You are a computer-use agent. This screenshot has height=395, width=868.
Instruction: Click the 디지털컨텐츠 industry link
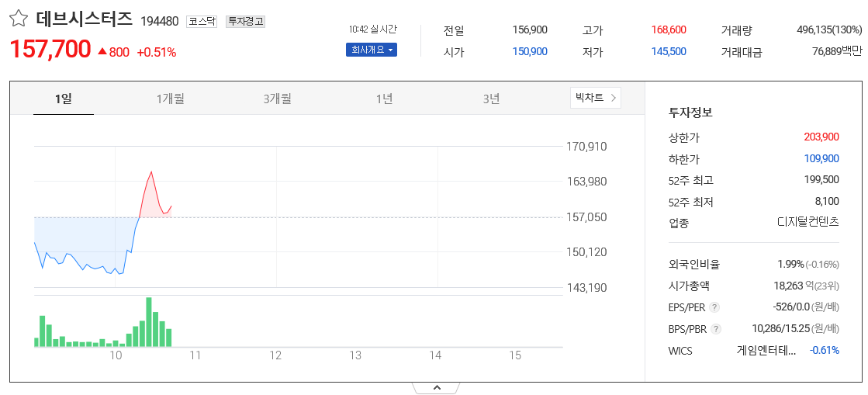[x=808, y=222]
